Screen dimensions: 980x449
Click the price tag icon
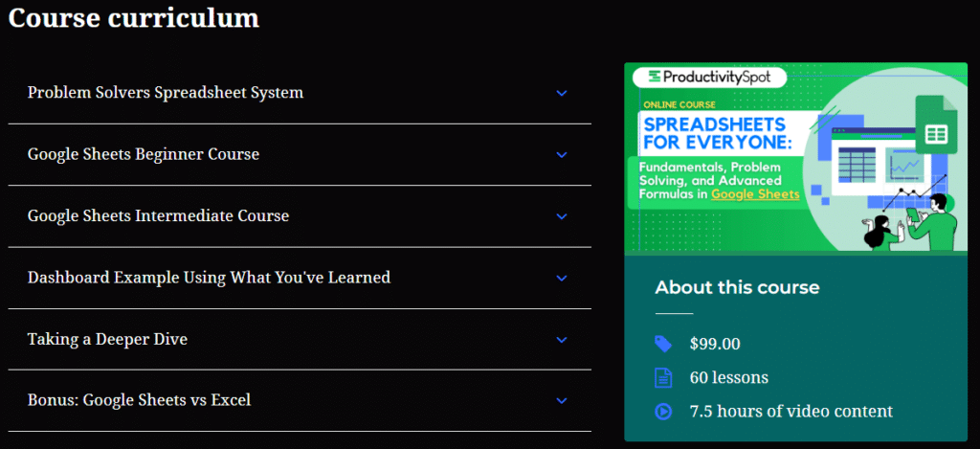pyautogui.click(x=663, y=344)
